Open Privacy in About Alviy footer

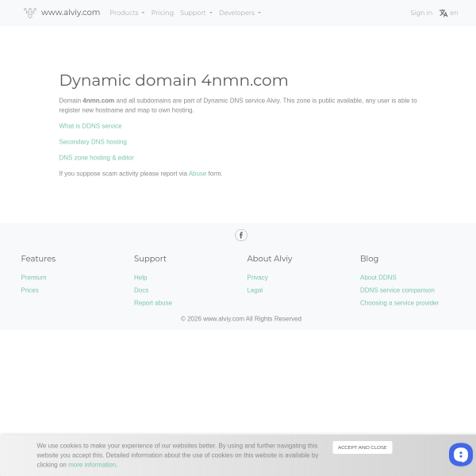(x=257, y=278)
